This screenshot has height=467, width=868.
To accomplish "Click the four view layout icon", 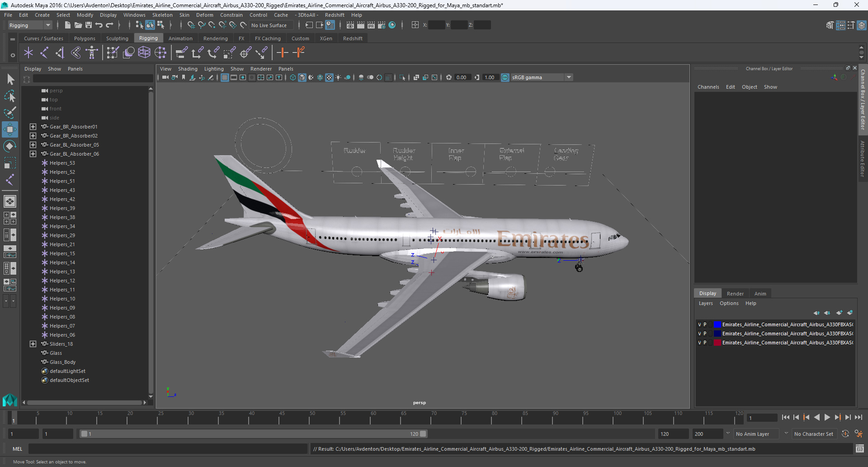I will point(10,218).
